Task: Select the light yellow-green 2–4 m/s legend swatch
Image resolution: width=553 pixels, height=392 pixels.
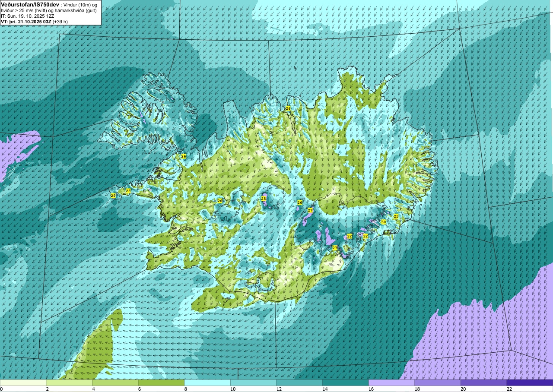Action: coord(69,383)
